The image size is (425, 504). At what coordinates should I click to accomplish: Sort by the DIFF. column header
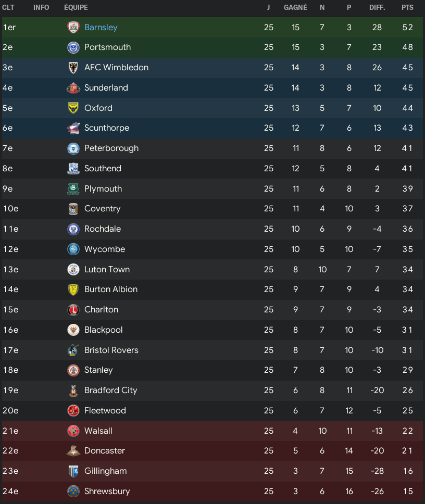click(377, 7)
